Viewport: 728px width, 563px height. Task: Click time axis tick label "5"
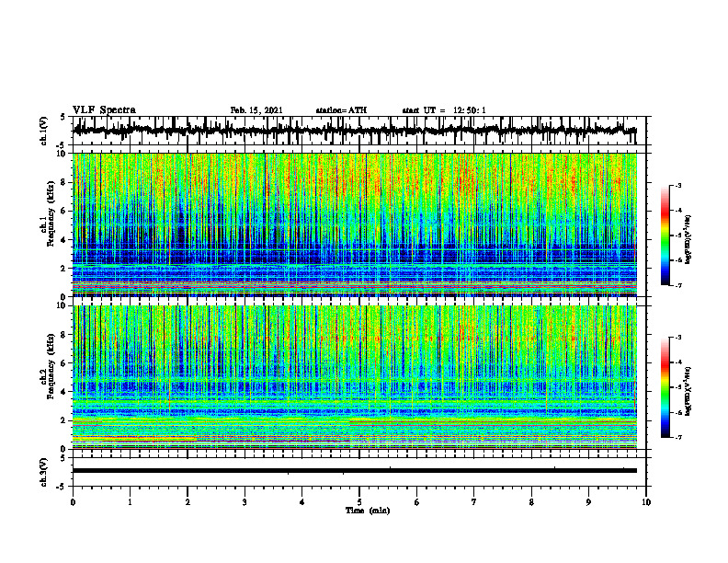coord(359,502)
